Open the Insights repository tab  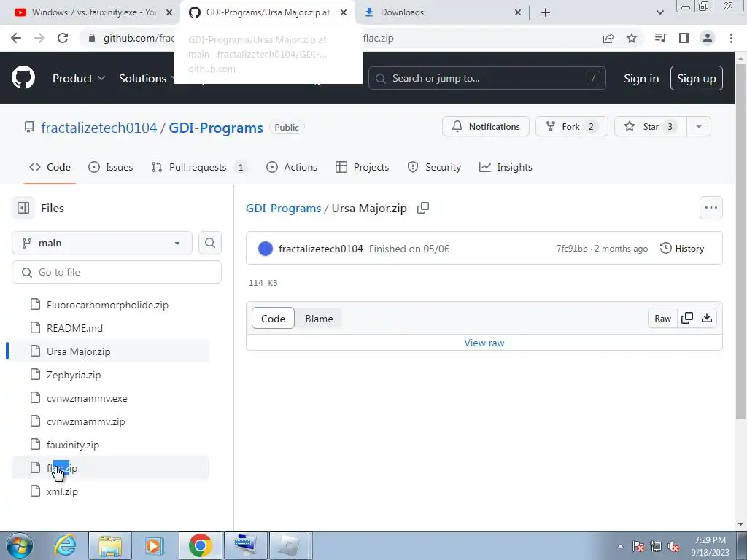[x=506, y=167]
